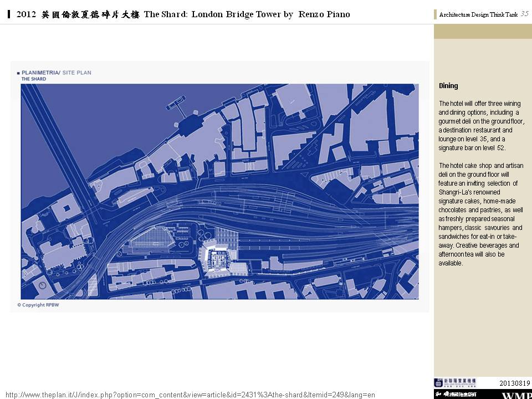Click the white Chinese calligraphy in the black footer
This screenshot has height=399, width=532.
point(456,395)
